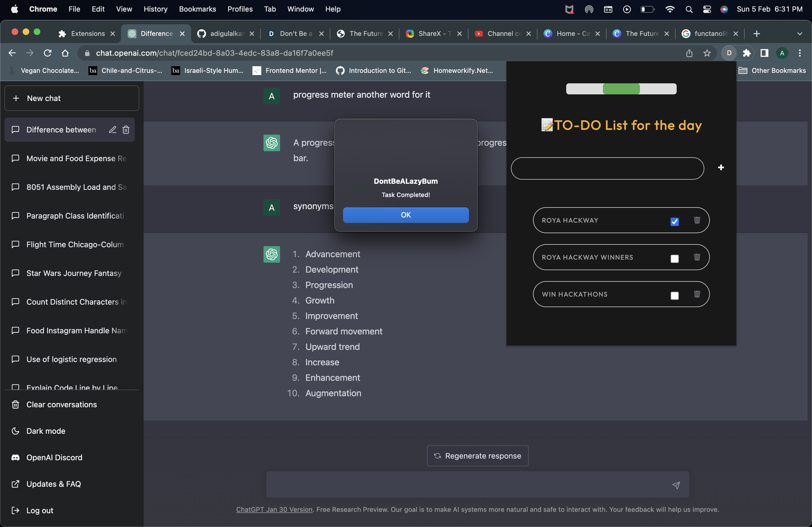The image size is (812, 527).
Task: Bookmark this page with star icon
Action: [x=707, y=53]
